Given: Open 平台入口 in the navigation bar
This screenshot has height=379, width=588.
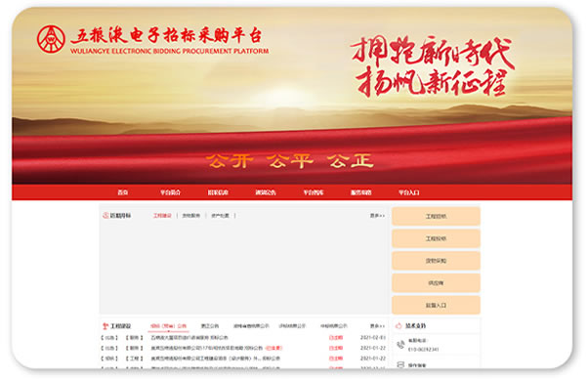Looking at the screenshot, I should (x=408, y=192).
